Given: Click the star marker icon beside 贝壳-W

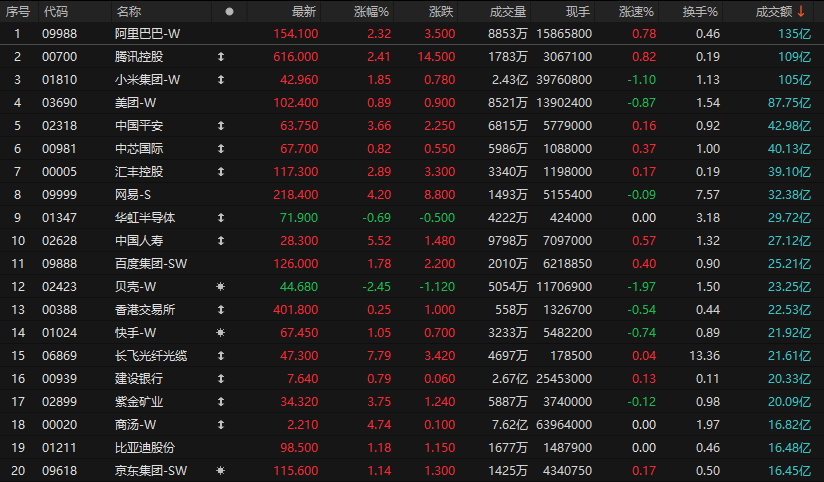Looking at the screenshot, I should (221, 286).
